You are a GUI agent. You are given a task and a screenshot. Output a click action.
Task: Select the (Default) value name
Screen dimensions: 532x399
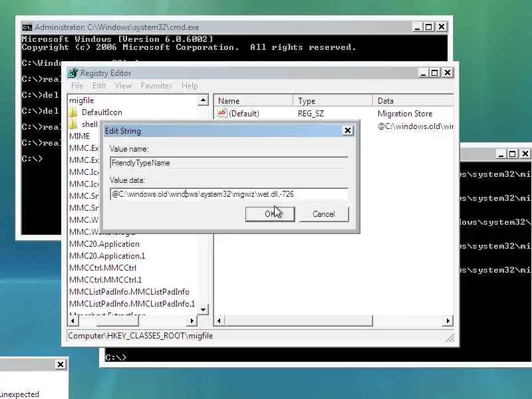pyautogui.click(x=244, y=113)
